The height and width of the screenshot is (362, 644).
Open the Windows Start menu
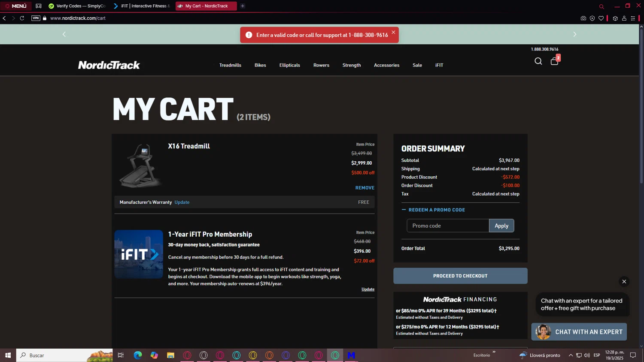point(8,355)
